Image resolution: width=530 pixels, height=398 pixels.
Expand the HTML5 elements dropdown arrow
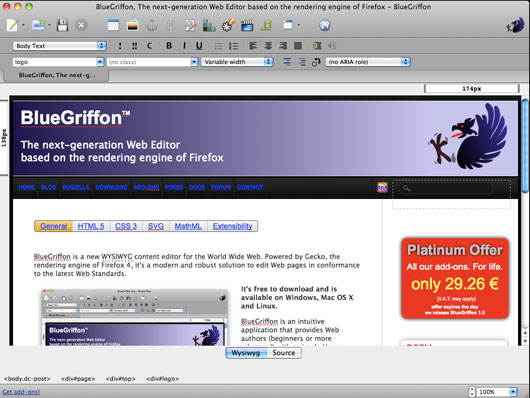pyautogui.click(x=298, y=25)
